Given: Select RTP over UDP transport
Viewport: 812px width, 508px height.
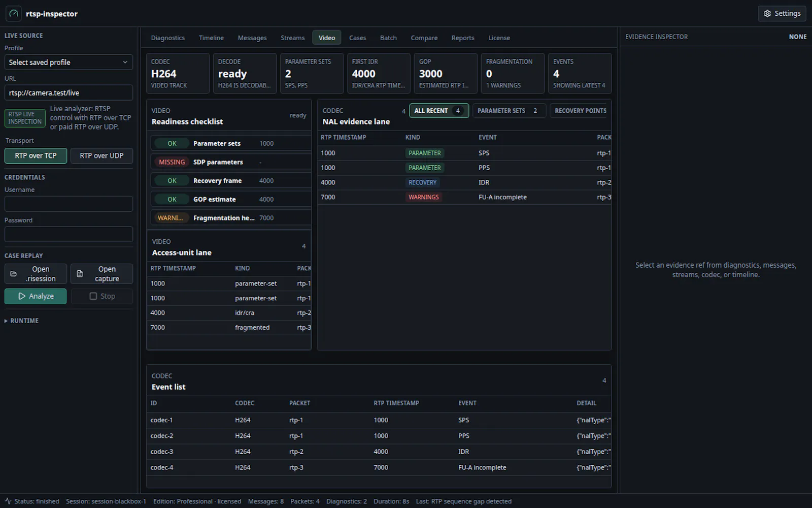Looking at the screenshot, I should [101, 155].
